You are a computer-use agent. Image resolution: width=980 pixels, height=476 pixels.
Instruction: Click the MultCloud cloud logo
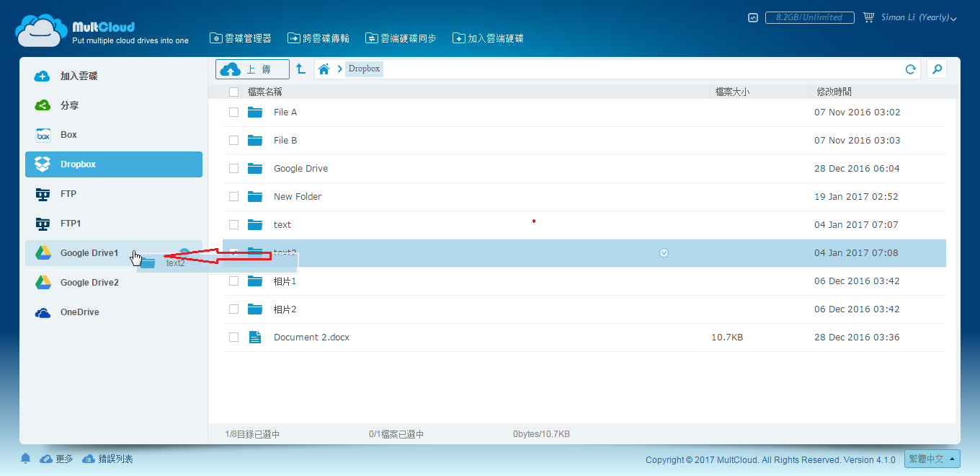point(41,30)
